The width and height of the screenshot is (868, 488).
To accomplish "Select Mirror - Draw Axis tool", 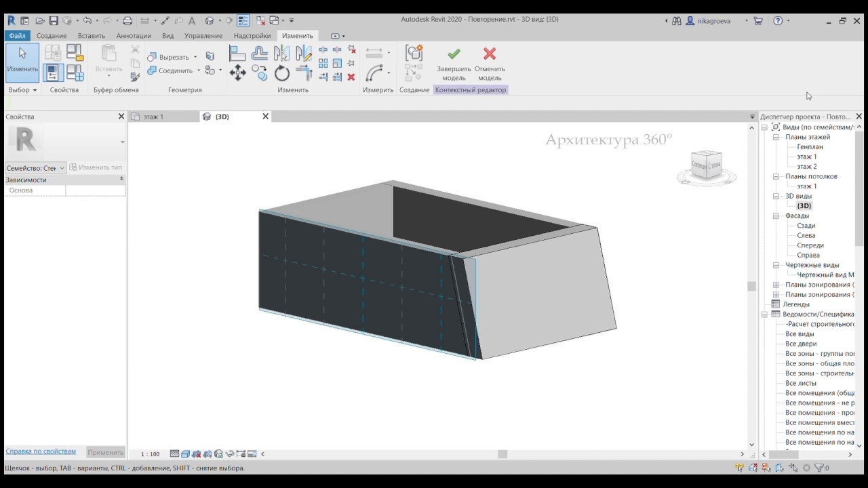I will click(304, 53).
